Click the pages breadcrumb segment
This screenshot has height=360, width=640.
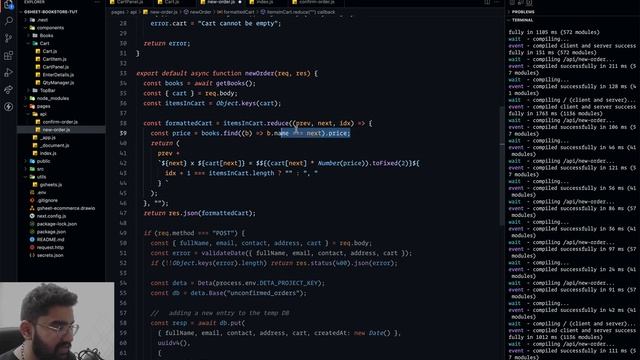tap(118, 12)
